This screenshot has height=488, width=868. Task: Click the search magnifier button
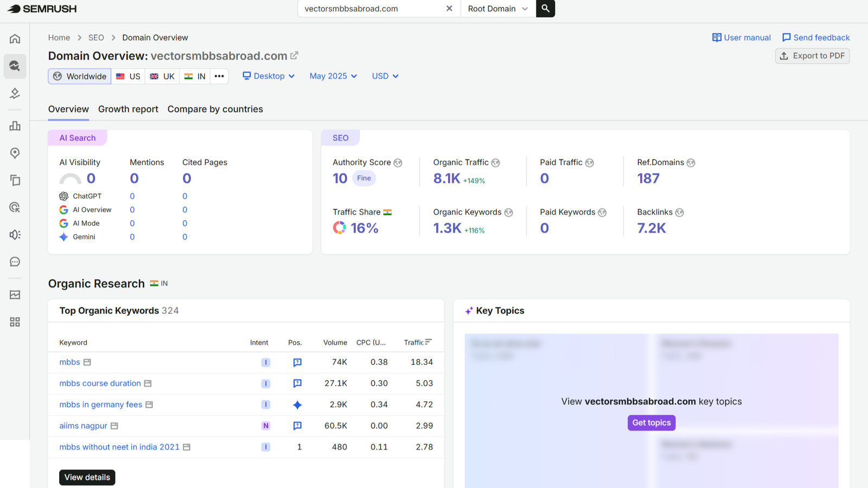tap(545, 9)
